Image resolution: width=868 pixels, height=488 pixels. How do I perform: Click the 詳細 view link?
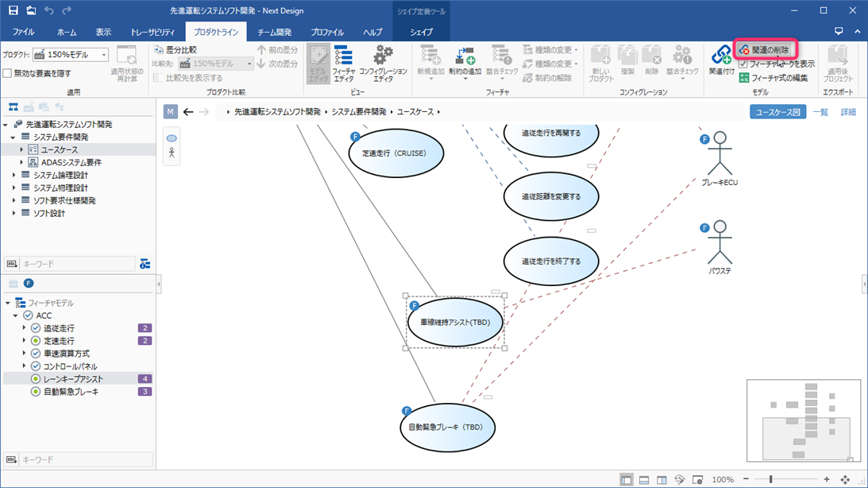(x=848, y=112)
